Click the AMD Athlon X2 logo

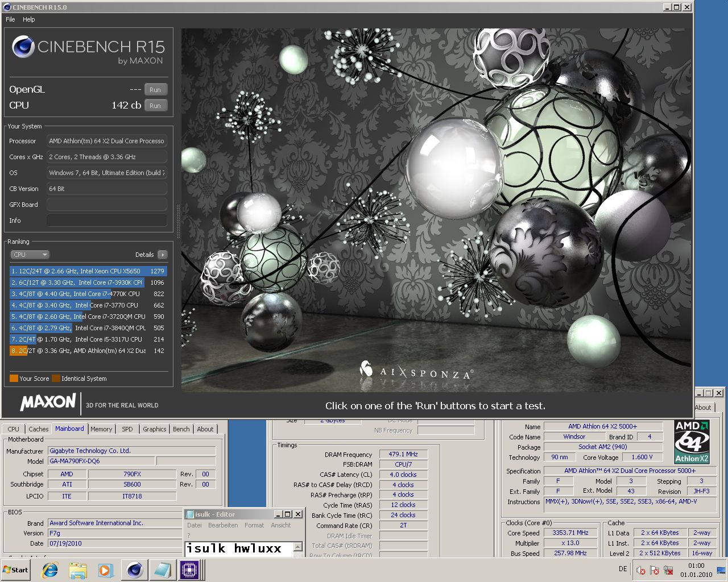click(692, 442)
